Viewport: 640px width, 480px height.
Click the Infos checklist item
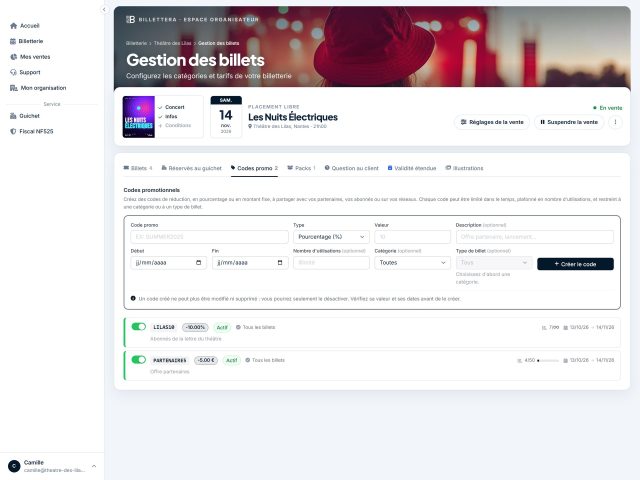[168, 116]
